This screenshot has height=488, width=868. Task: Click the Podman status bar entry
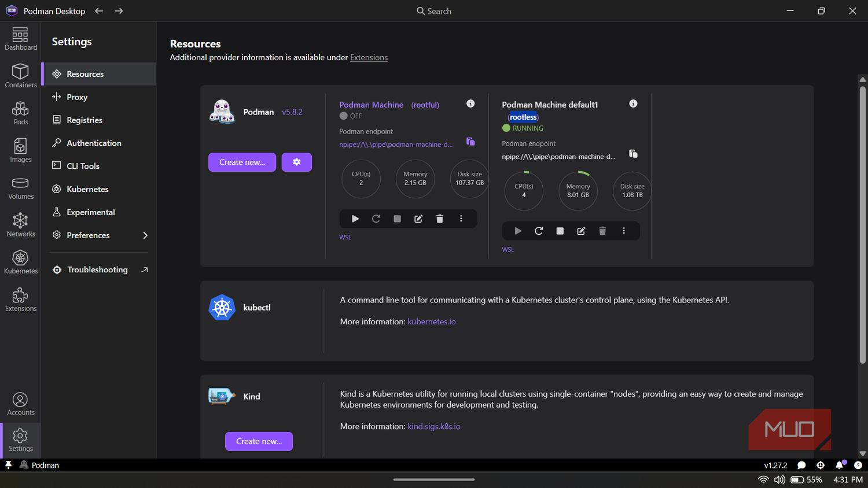tap(39, 465)
